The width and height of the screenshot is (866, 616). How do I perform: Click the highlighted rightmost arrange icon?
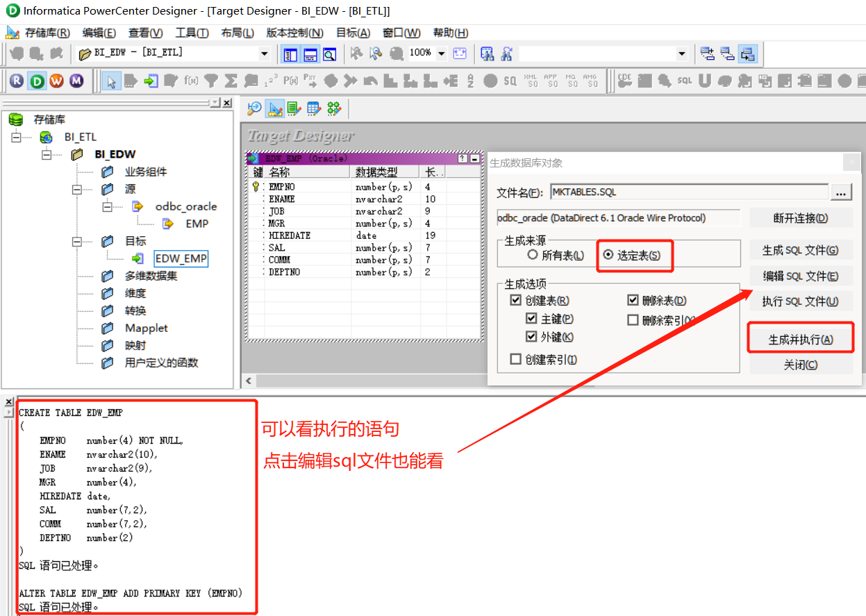(x=747, y=53)
